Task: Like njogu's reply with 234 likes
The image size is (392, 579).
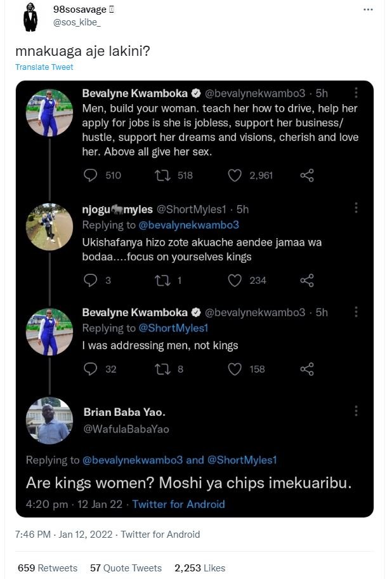Action: [237, 280]
